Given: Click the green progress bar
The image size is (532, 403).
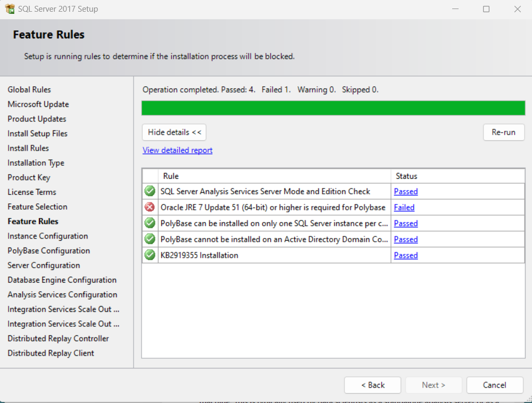Looking at the screenshot, I should click(x=333, y=108).
